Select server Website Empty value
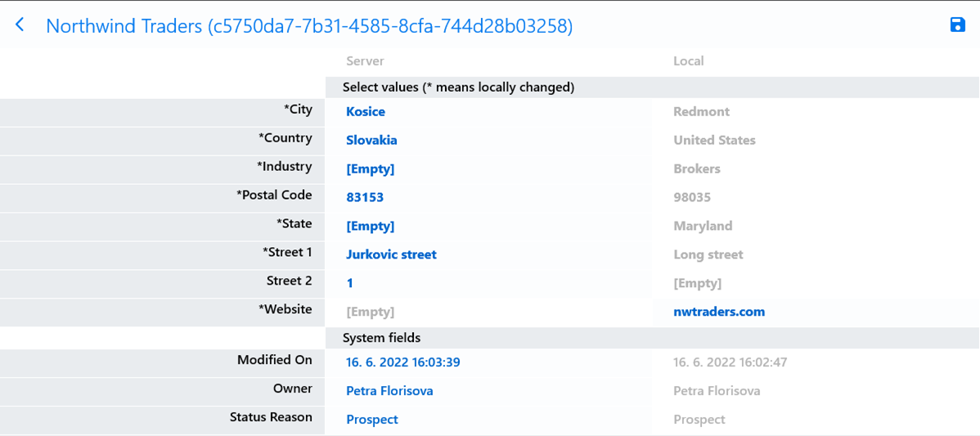The height and width of the screenshot is (436, 980). [370, 312]
